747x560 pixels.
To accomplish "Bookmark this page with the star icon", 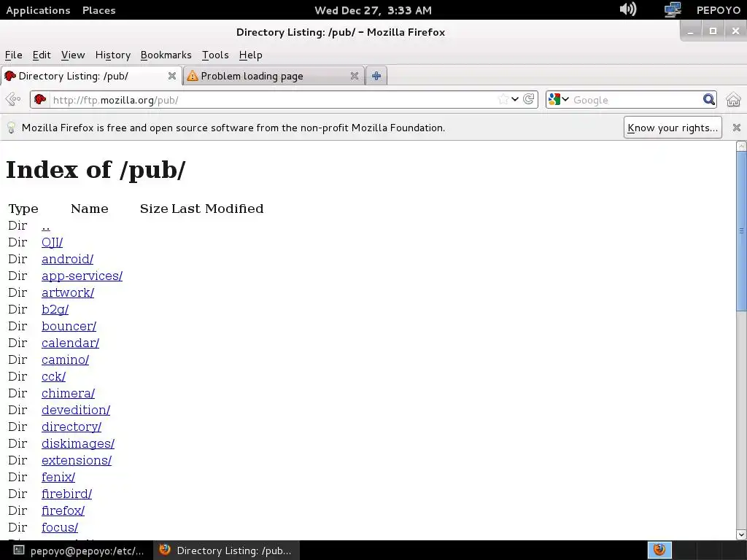I will pos(503,99).
